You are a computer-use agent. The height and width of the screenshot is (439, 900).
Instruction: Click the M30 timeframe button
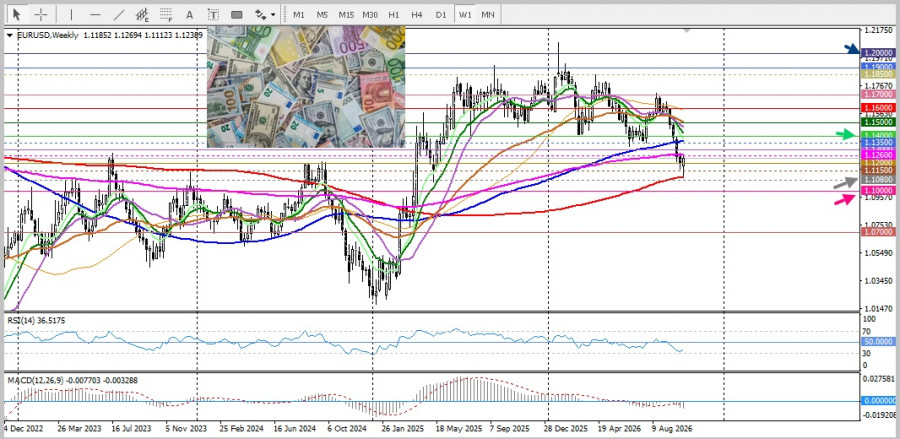coord(370,14)
